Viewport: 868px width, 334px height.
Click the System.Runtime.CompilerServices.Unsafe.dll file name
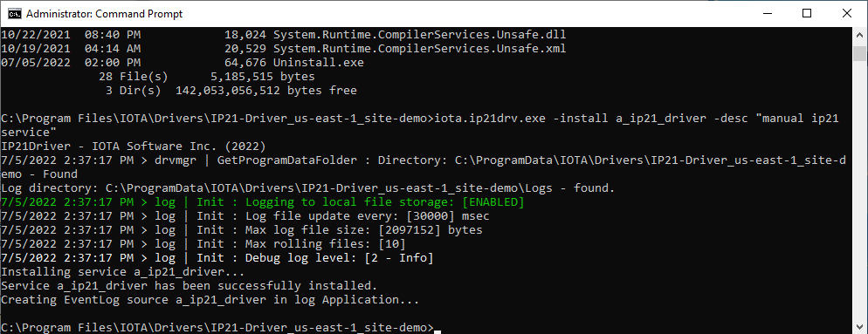pyautogui.click(x=420, y=34)
